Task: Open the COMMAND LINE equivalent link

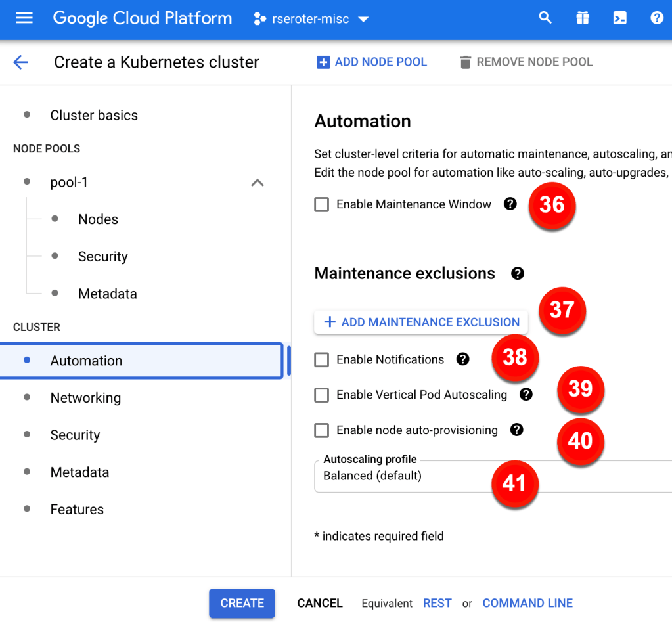Action: click(527, 603)
